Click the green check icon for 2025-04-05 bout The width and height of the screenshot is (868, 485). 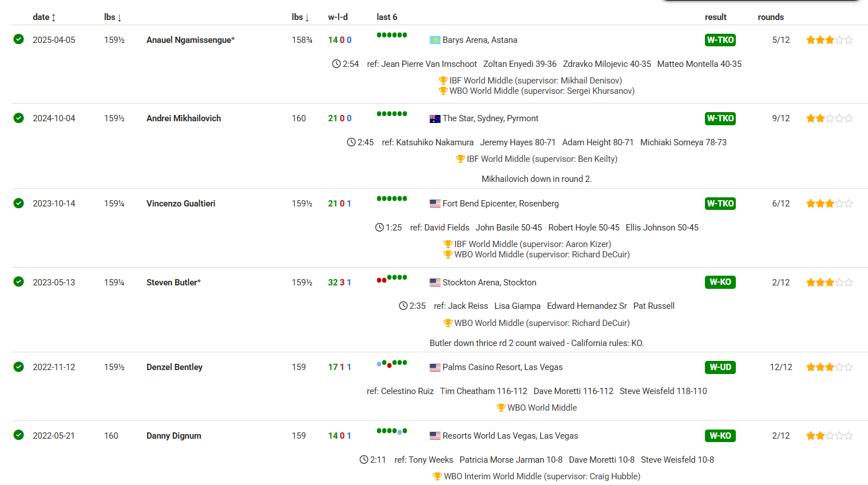19,39
